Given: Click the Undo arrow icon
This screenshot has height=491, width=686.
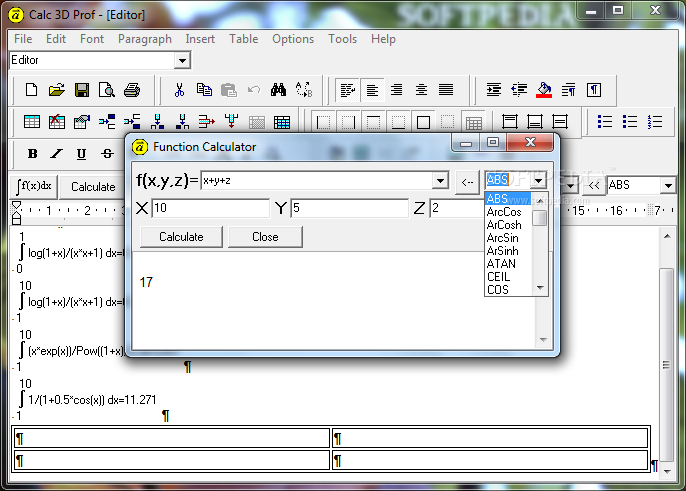Looking at the screenshot, I should (x=254, y=90).
